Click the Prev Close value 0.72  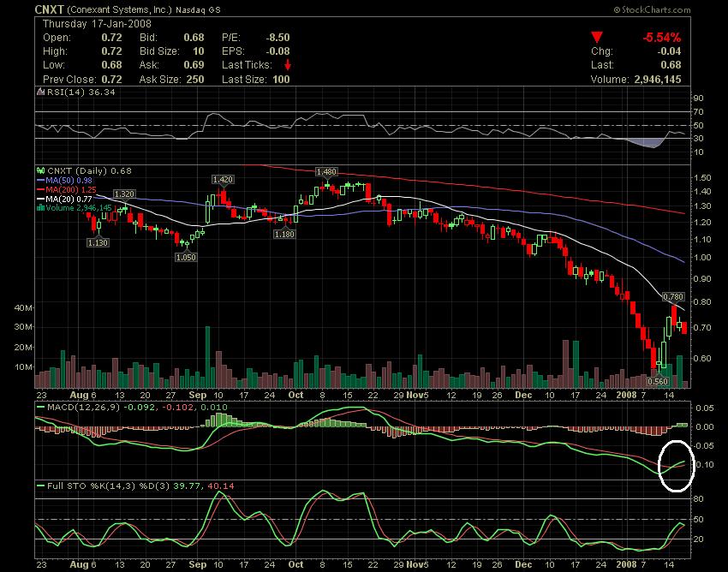coord(112,80)
